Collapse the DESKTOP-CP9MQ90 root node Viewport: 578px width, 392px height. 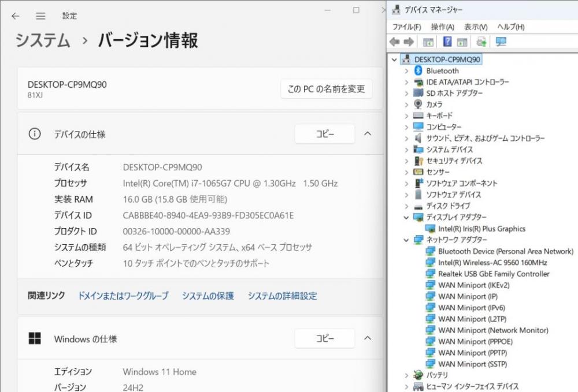coord(394,59)
